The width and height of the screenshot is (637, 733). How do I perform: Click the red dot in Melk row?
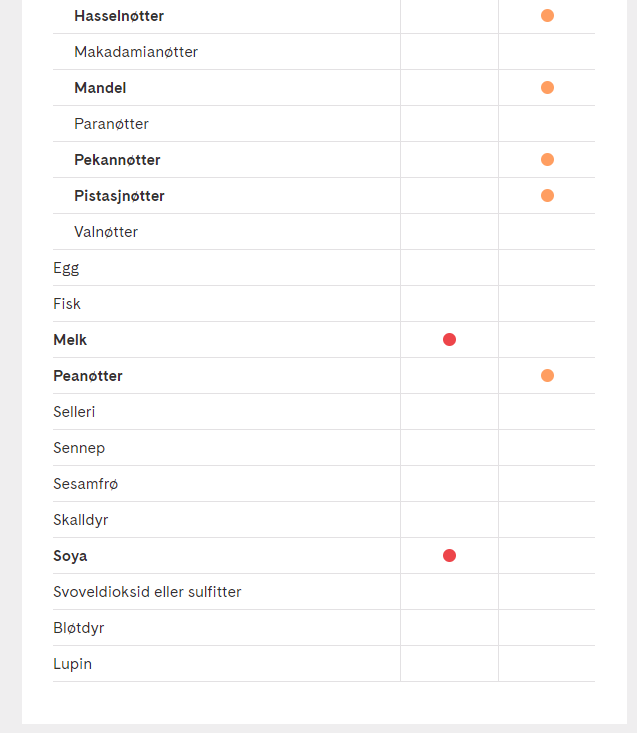(x=449, y=340)
